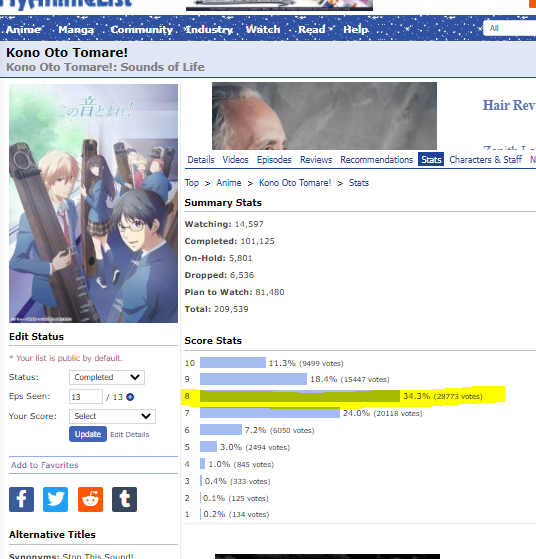536x559 pixels.
Task: Switch to the Details tab
Action: pyautogui.click(x=201, y=159)
